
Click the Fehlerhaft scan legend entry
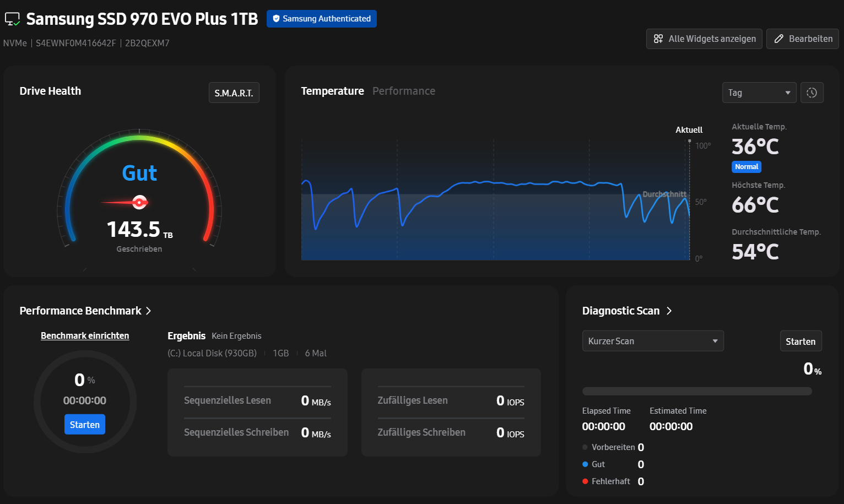613,481
